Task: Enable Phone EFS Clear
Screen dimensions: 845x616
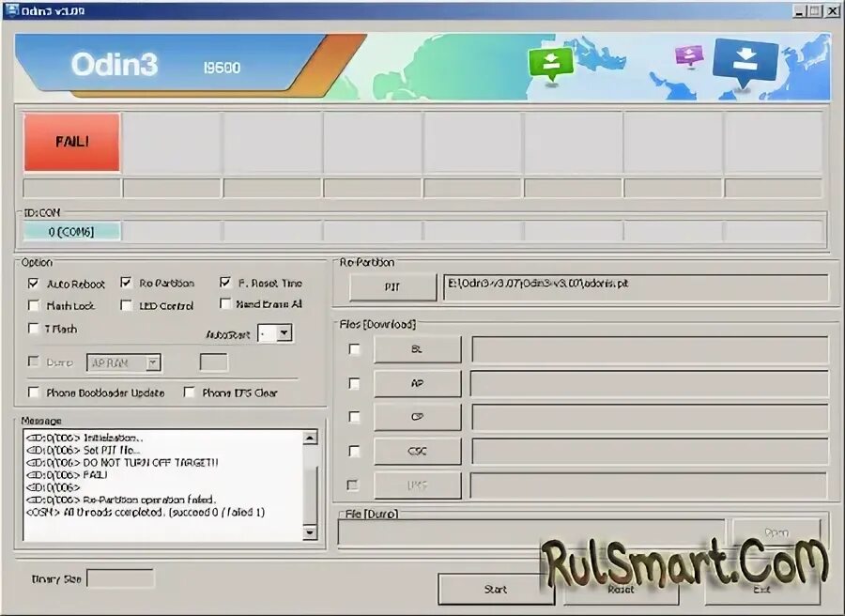Action: click(189, 393)
